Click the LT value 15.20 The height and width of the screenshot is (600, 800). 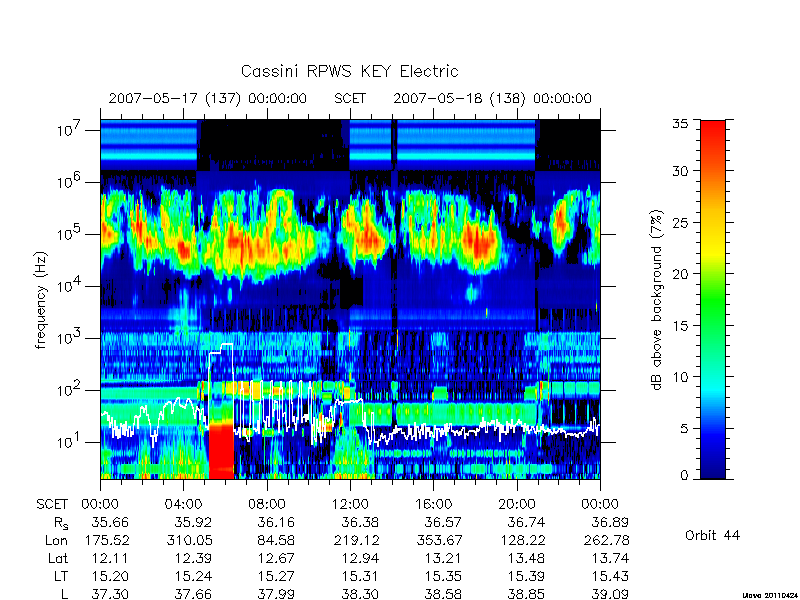point(110,577)
